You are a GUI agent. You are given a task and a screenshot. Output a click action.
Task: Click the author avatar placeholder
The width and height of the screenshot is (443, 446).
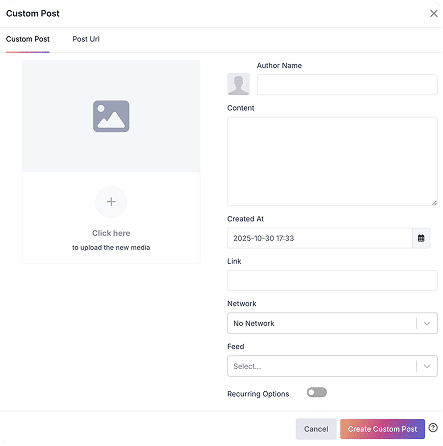pos(239,84)
